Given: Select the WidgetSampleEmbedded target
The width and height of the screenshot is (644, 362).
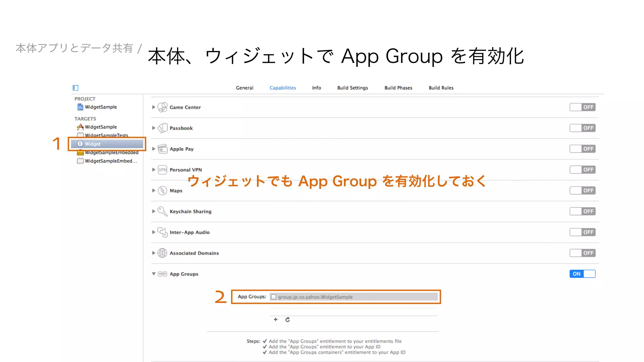Looking at the screenshot, I should point(107,152).
